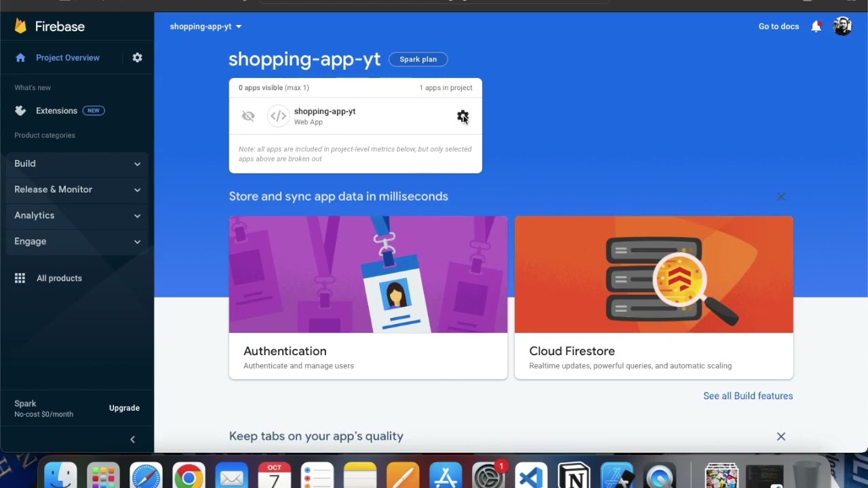The height and width of the screenshot is (488, 868).
Task: Open Extensions in the sidebar
Action: (x=56, y=110)
